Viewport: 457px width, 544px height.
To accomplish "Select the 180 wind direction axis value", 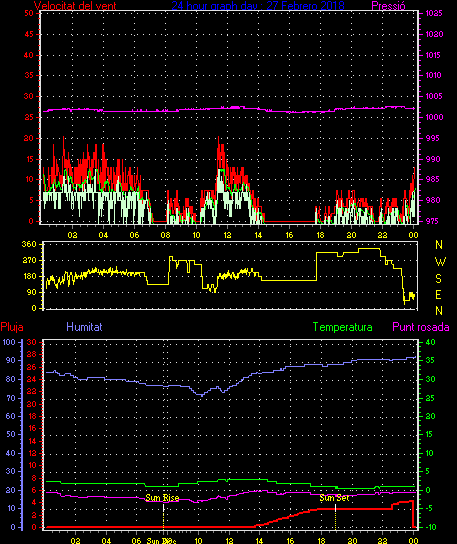I will point(29,276).
